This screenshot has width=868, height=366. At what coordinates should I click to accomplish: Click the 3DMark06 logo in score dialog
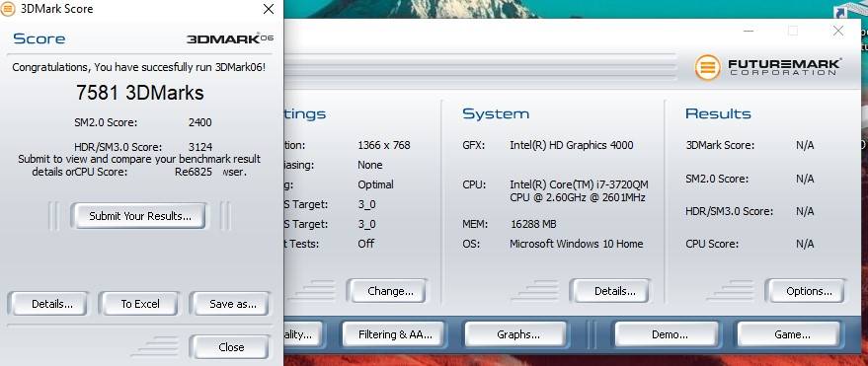pos(230,38)
